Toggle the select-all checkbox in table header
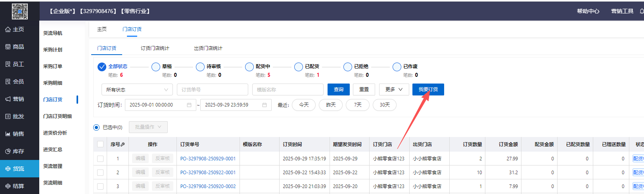 [100, 145]
